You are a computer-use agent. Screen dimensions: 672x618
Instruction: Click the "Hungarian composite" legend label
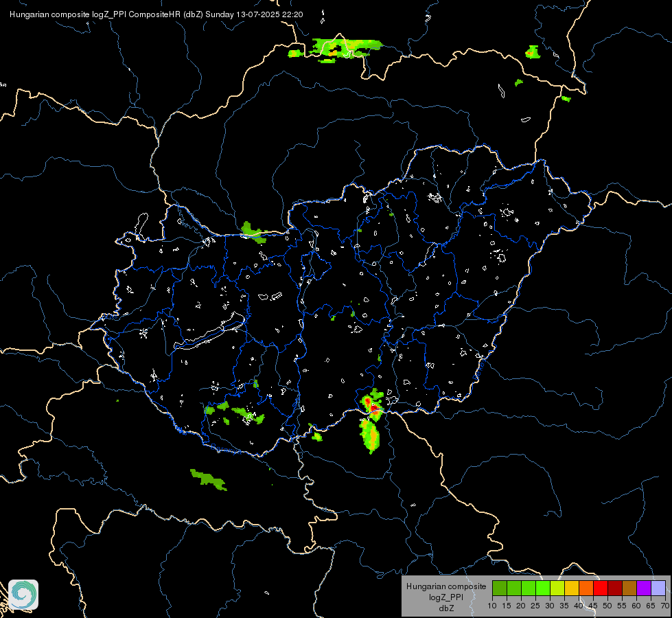coord(446,586)
